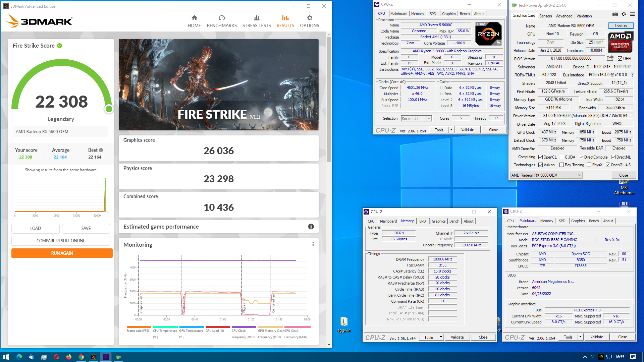Open Advanced tab in GPU-Z

pos(564,16)
